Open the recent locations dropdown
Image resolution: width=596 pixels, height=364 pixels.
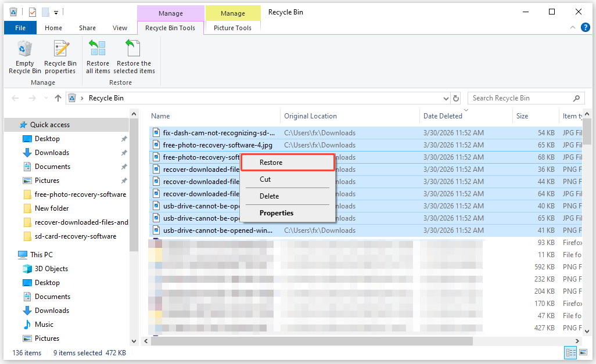46,98
